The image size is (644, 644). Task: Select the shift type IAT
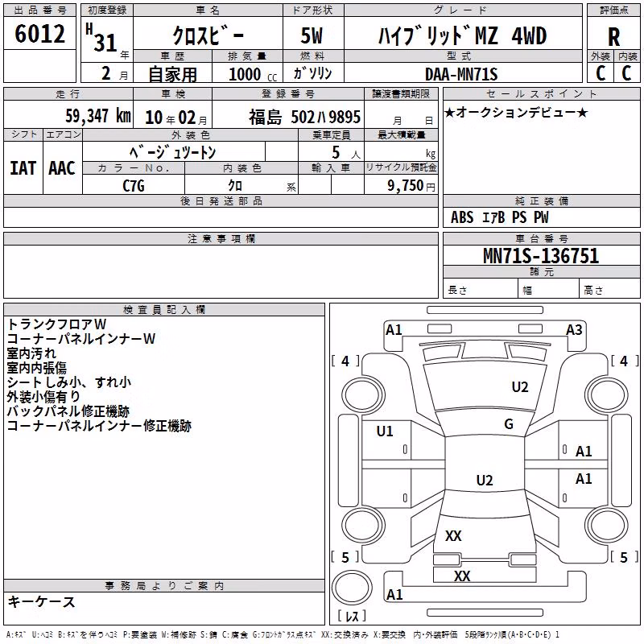[x=23, y=168]
